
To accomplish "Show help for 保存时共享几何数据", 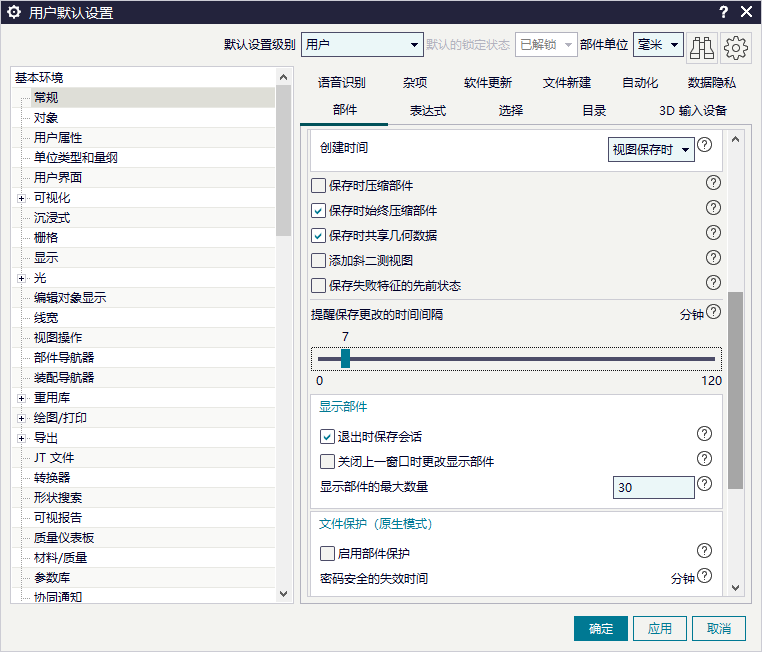I will pyautogui.click(x=713, y=232).
